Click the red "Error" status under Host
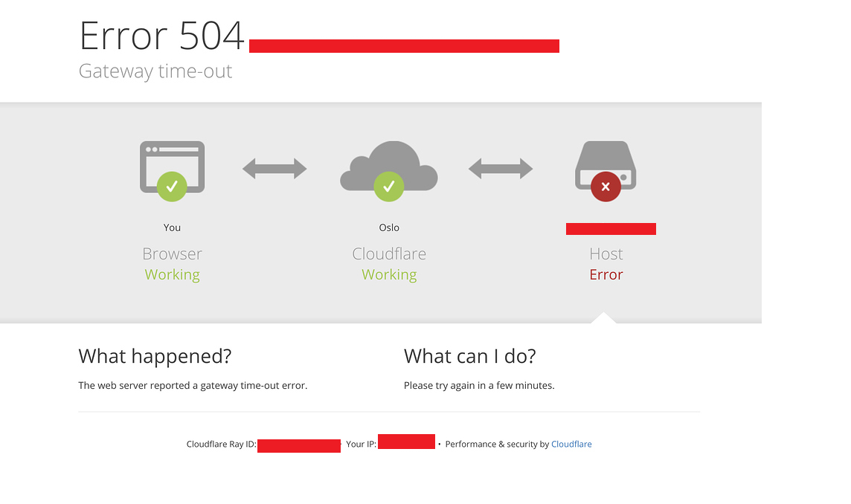This screenshot has height=504, width=851. (606, 274)
